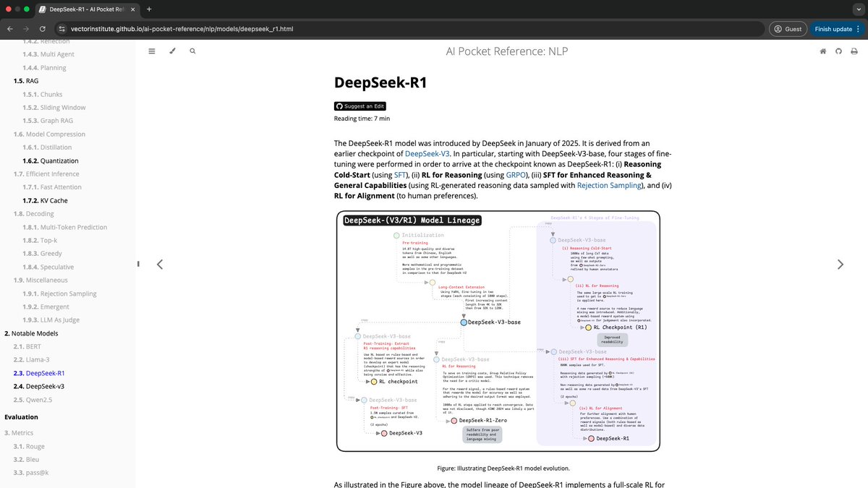Open sidebar section 1.9. Miscellaneous
This screenshot has width=868, height=488.
tap(41, 280)
